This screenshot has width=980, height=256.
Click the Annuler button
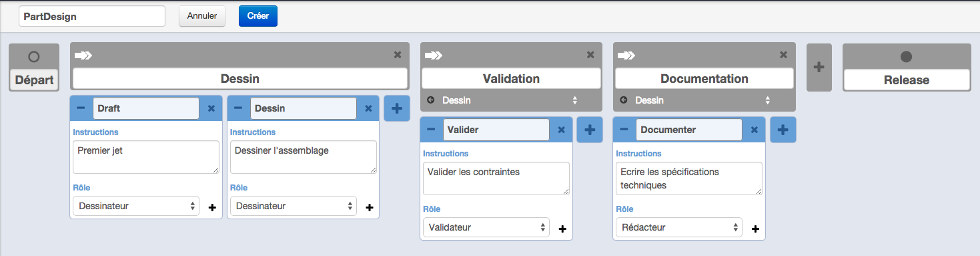click(202, 16)
